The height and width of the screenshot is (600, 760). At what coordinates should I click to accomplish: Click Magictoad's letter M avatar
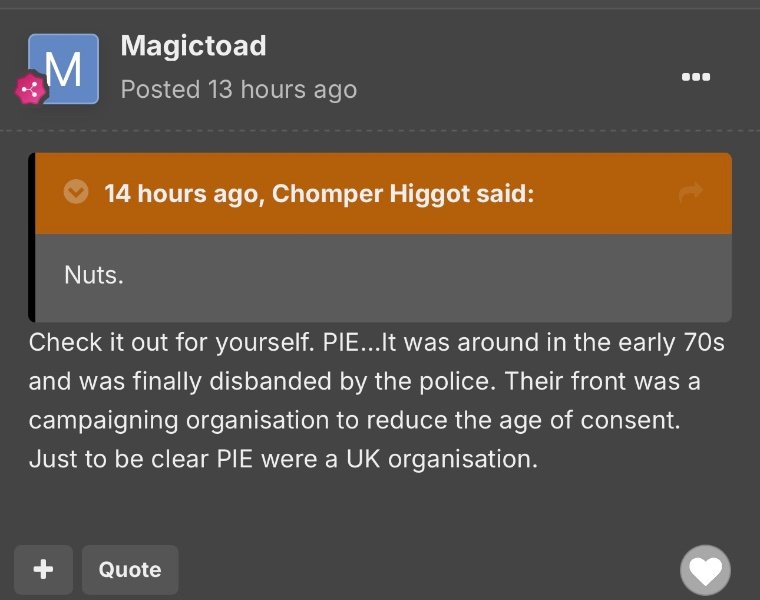tap(64, 68)
